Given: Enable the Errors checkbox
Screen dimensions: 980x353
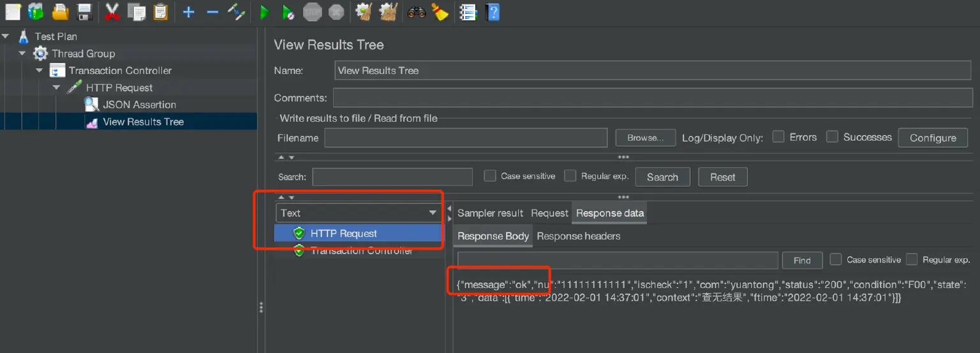Looking at the screenshot, I should click(x=778, y=136).
